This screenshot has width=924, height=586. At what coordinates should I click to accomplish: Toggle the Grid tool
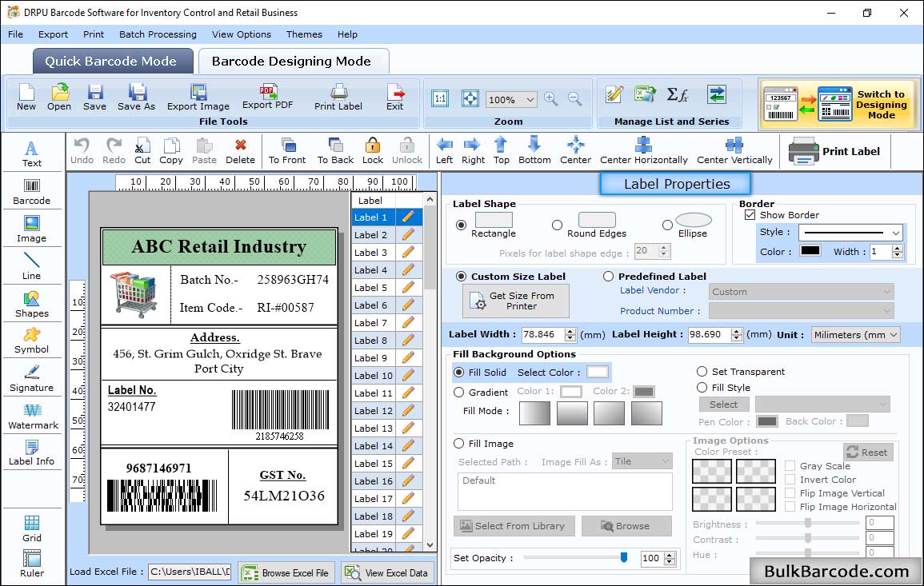click(32, 528)
